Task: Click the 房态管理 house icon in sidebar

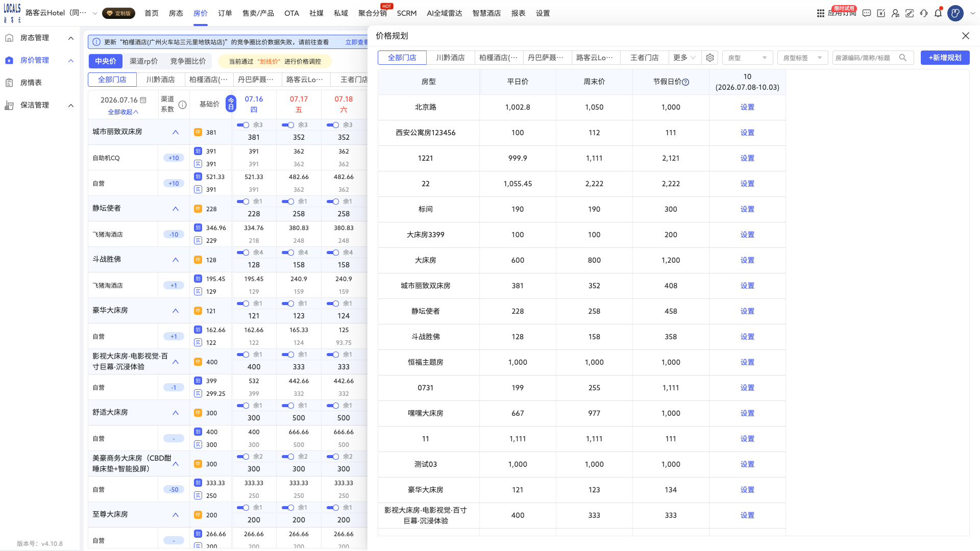Action: (x=9, y=38)
